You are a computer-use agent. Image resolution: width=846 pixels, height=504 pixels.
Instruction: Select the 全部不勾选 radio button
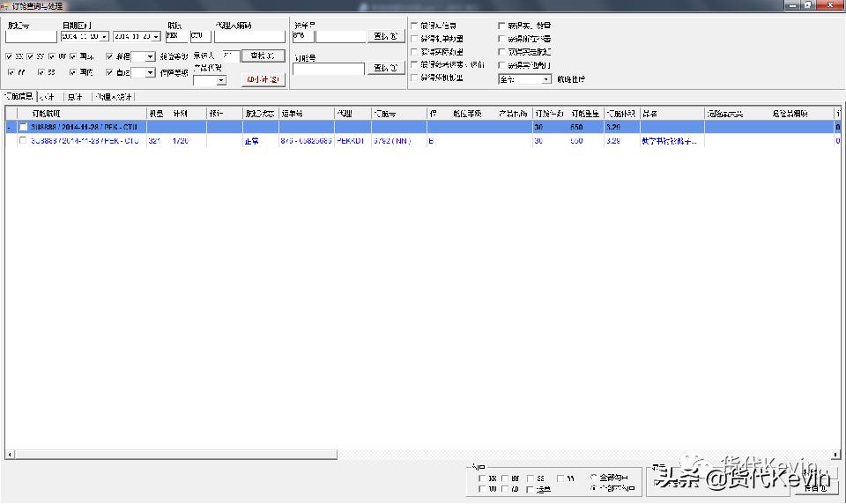[594, 488]
